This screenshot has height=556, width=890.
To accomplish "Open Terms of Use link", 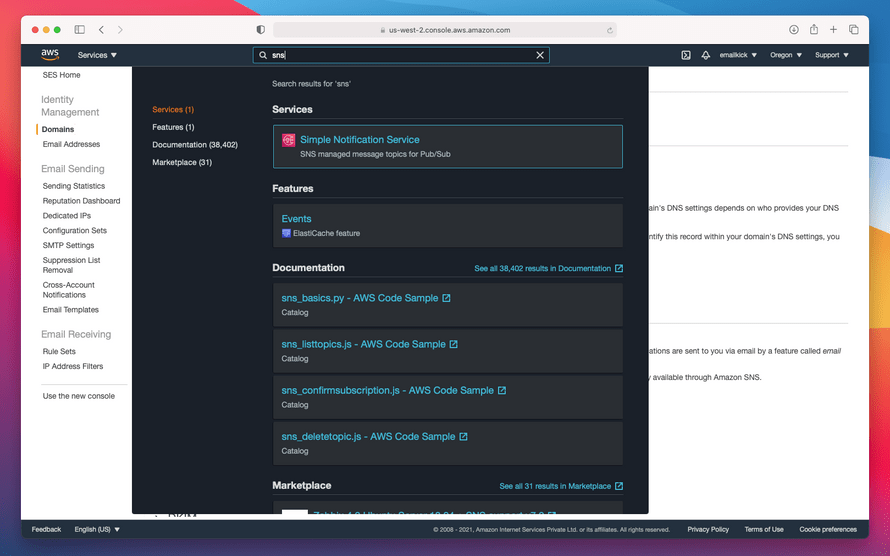I will [763, 529].
